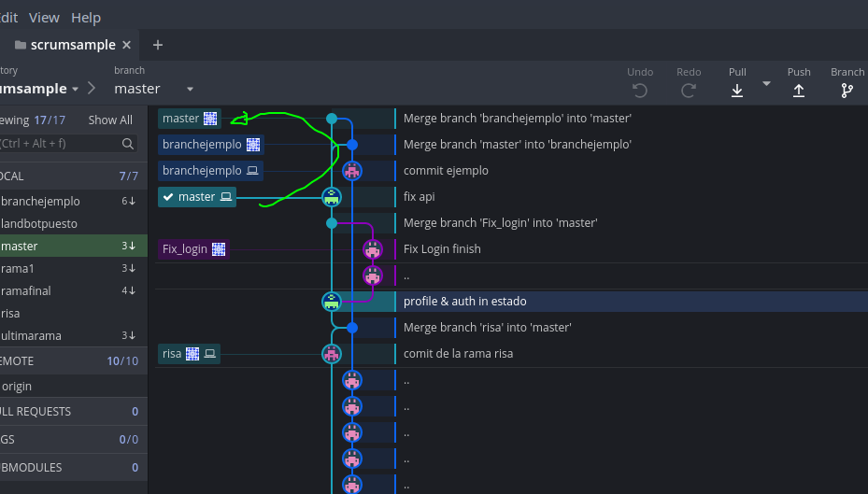Open the dropdown arrow next to Pull

[767, 84]
